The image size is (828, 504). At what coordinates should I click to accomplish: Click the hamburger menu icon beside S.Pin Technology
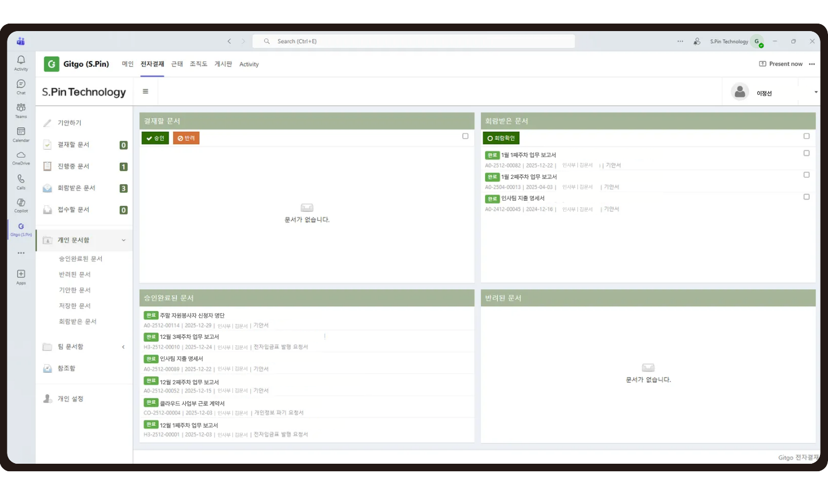146,91
